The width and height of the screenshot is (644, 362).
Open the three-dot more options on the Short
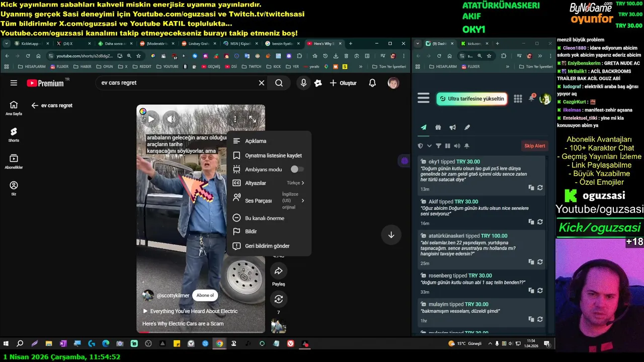(235, 119)
